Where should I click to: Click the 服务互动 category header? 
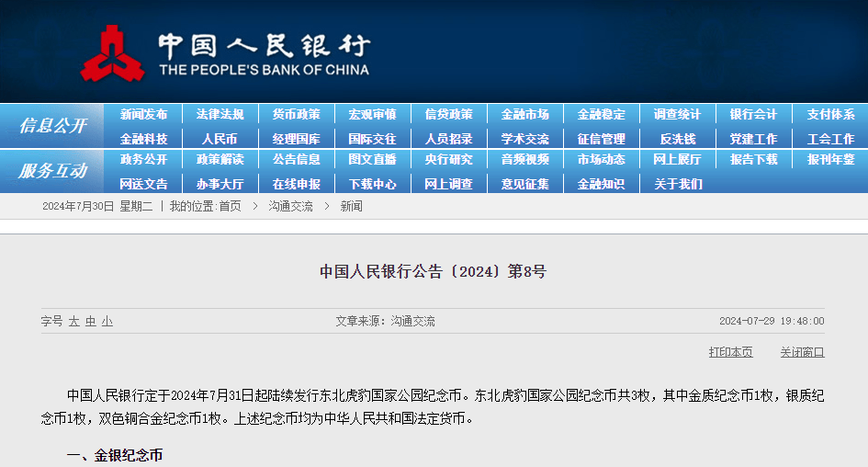pyautogui.click(x=53, y=171)
